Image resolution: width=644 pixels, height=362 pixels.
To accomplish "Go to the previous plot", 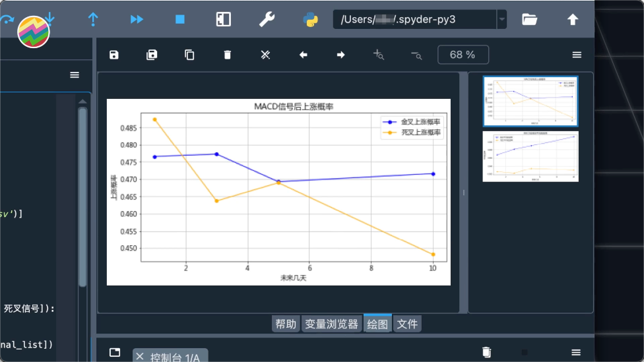I will [304, 55].
